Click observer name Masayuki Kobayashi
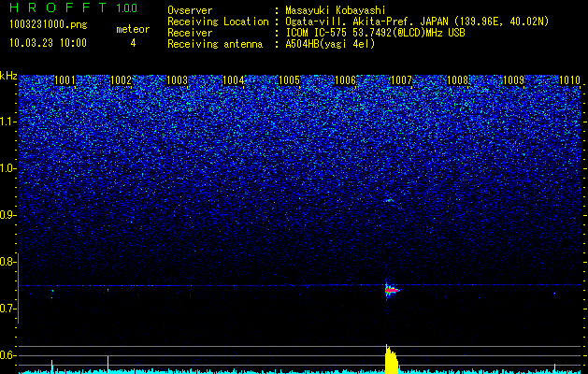Image resolution: width=588 pixels, height=374 pixels. 336,11
